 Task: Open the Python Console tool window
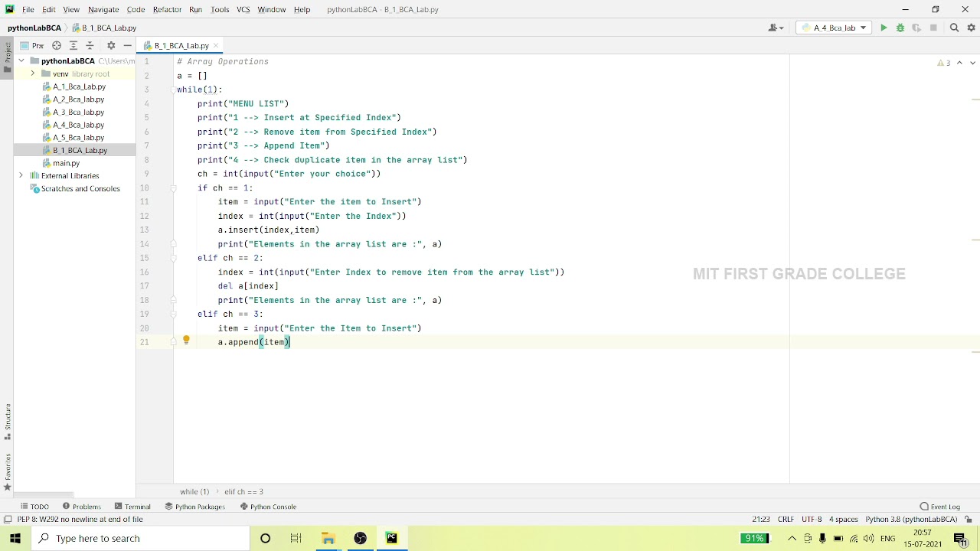coord(268,507)
